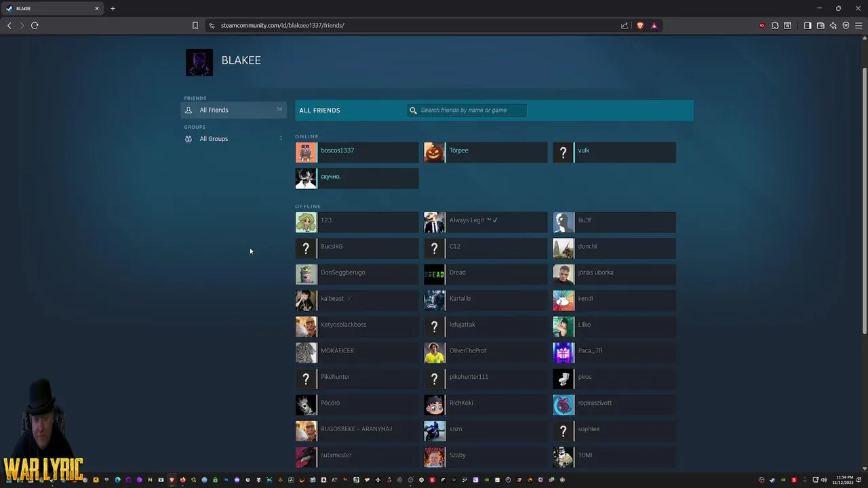This screenshot has width=868, height=488.
Task: Open friend Bu3f
Action: [x=614, y=222]
